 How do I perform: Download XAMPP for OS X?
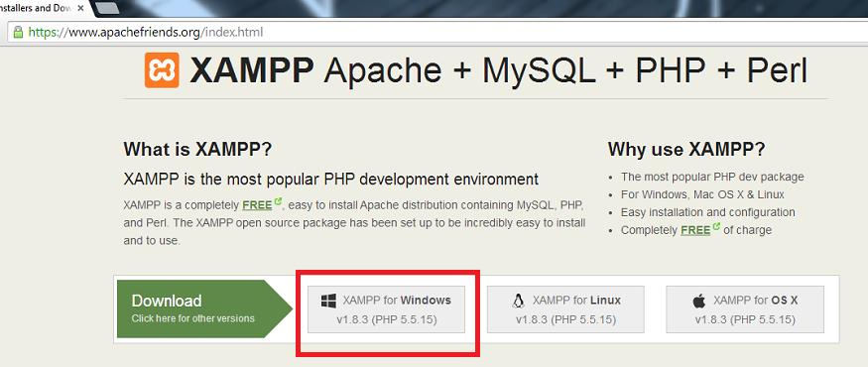click(x=745, y=309)
